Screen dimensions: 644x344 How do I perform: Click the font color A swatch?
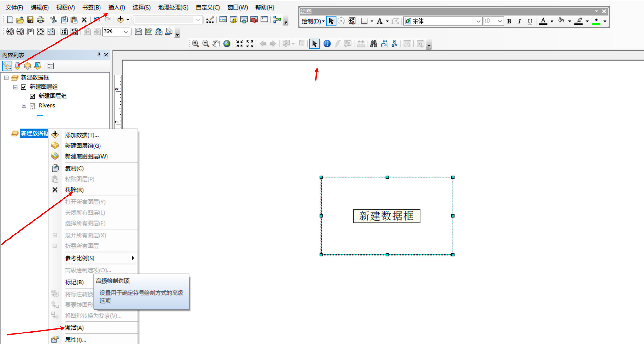coord(543,21)
